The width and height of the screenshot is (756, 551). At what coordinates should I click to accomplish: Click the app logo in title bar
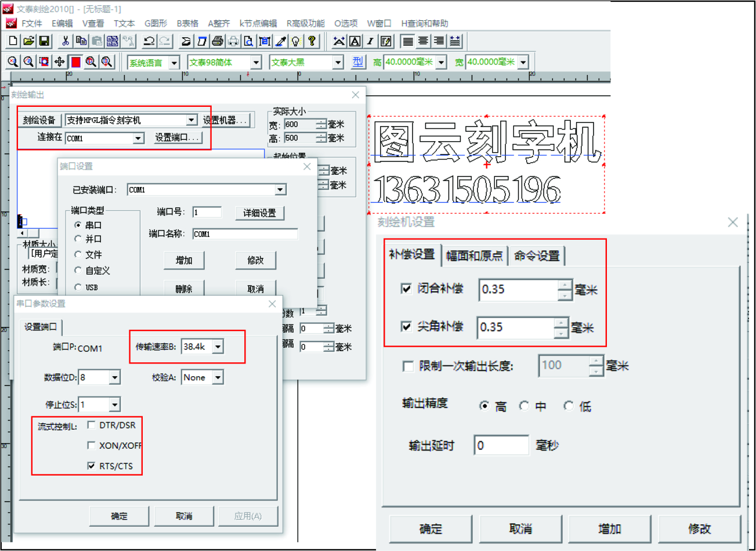click(8, 9)
